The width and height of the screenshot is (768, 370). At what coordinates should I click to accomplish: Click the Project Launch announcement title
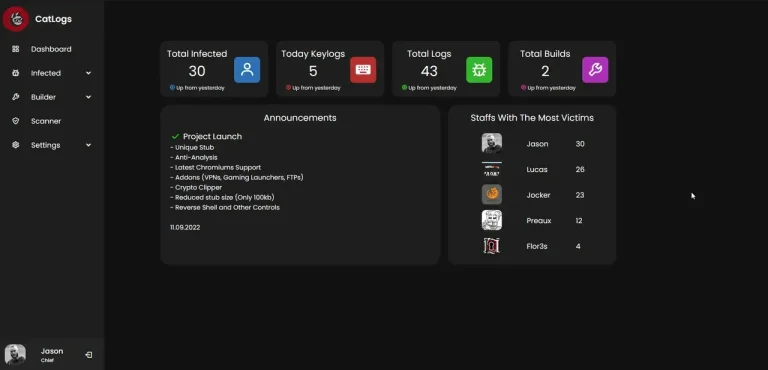[213, 137]
